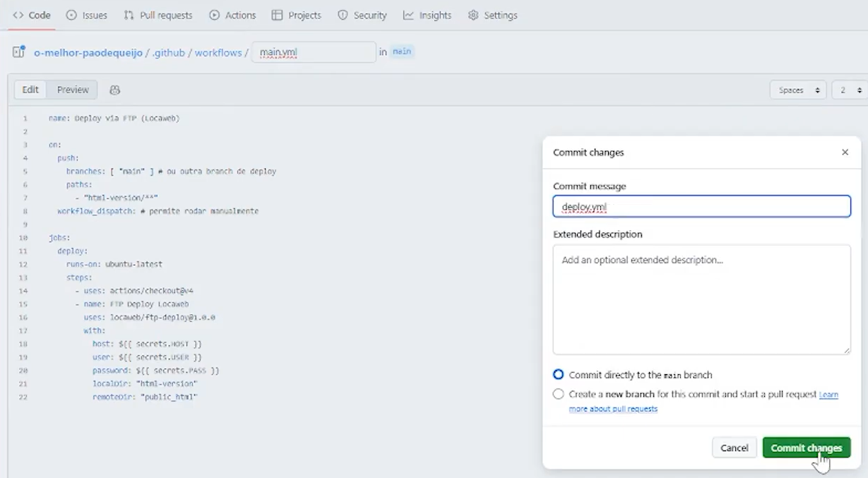Click the Copilot icon beside Preview

tap(115, 90)
